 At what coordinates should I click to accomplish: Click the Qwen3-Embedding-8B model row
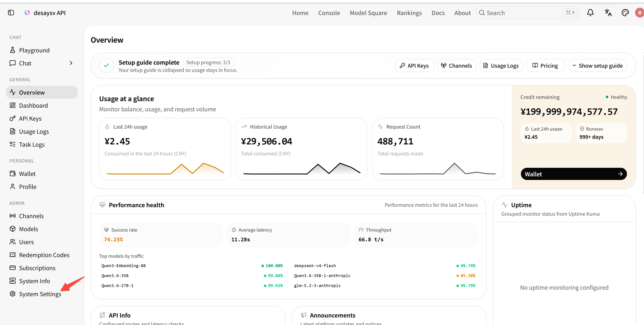pyautogui.click(x=192, y=266)
